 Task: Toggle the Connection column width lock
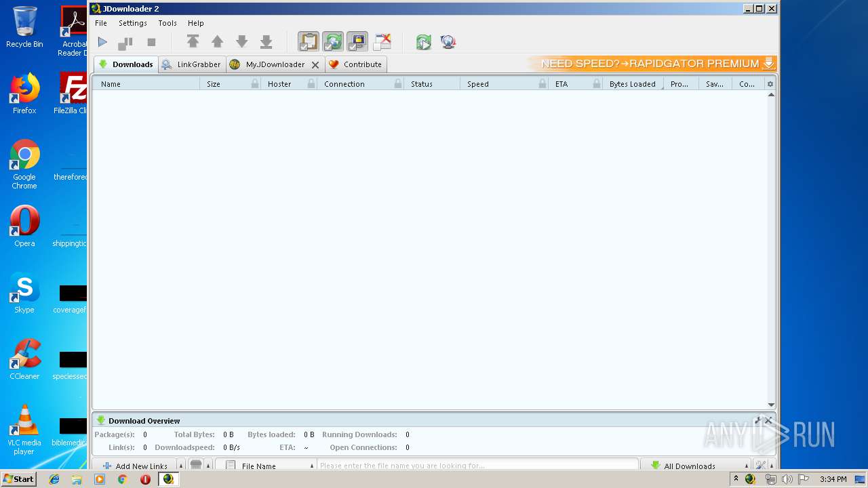click(398, 84)
